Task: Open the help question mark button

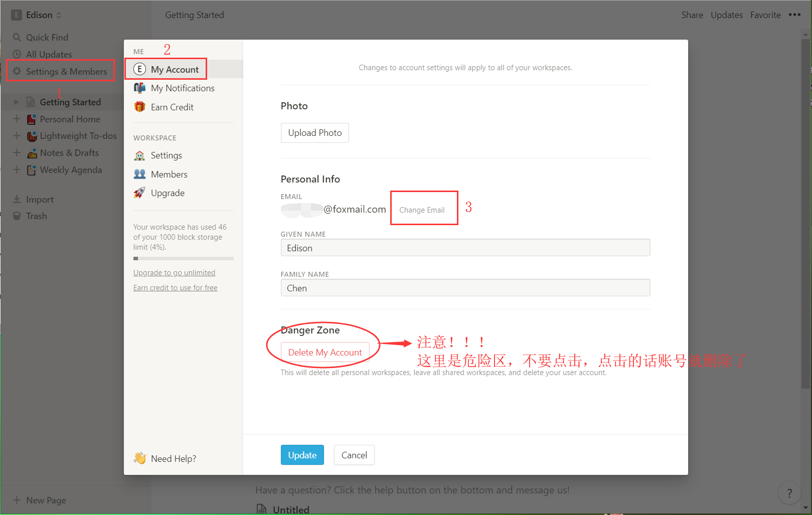Action: 789,493
